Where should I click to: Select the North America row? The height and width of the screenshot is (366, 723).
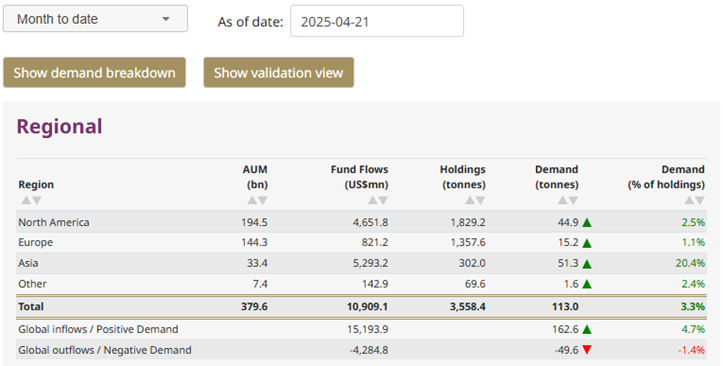coord(362,222)
